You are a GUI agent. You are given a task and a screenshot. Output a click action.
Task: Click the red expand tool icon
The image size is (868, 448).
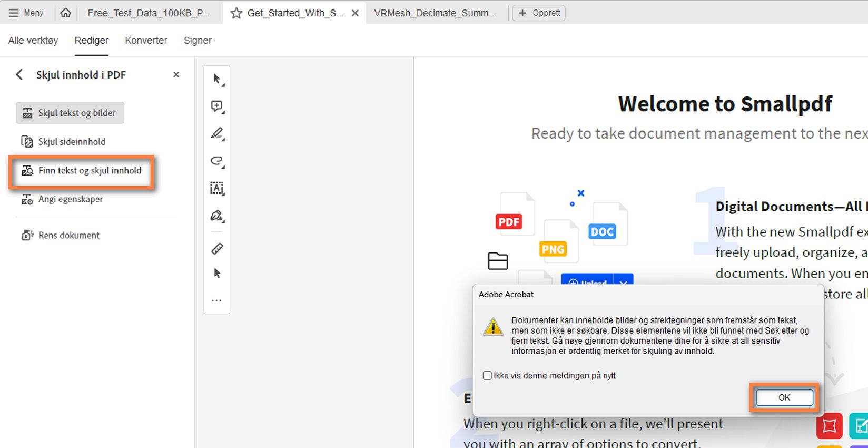830,426
